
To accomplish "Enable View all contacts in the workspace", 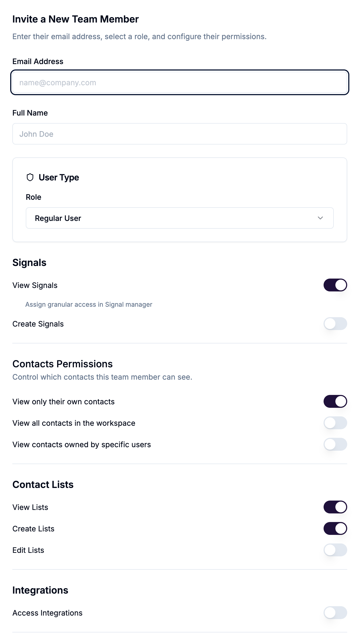I will pos(335,423).
